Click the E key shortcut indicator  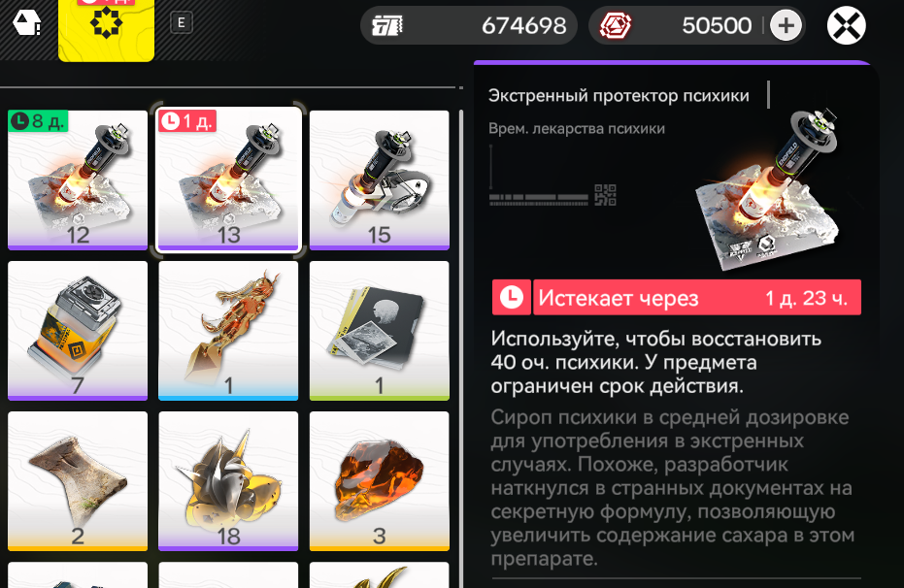(x=182, y=23)
